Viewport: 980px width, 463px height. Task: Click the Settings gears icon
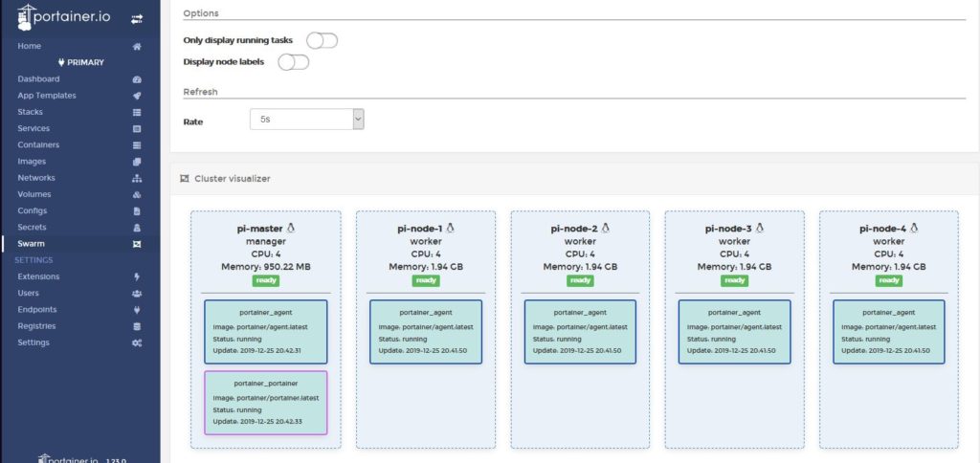pos(137,343)
